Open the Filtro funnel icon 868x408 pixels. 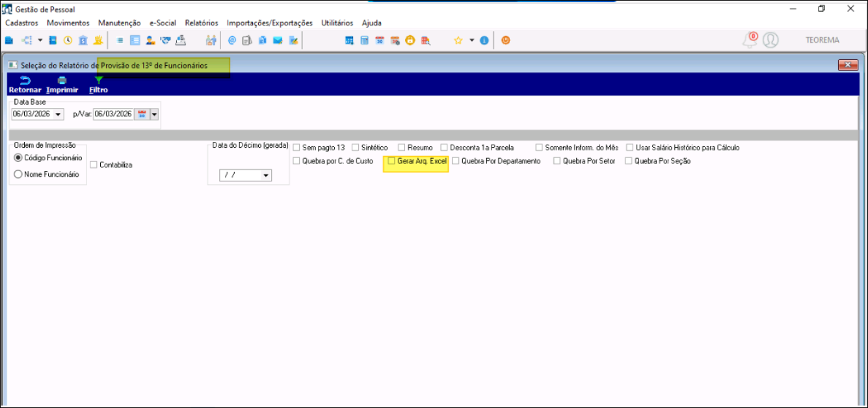pyautogui.click(x=98, y=81)
